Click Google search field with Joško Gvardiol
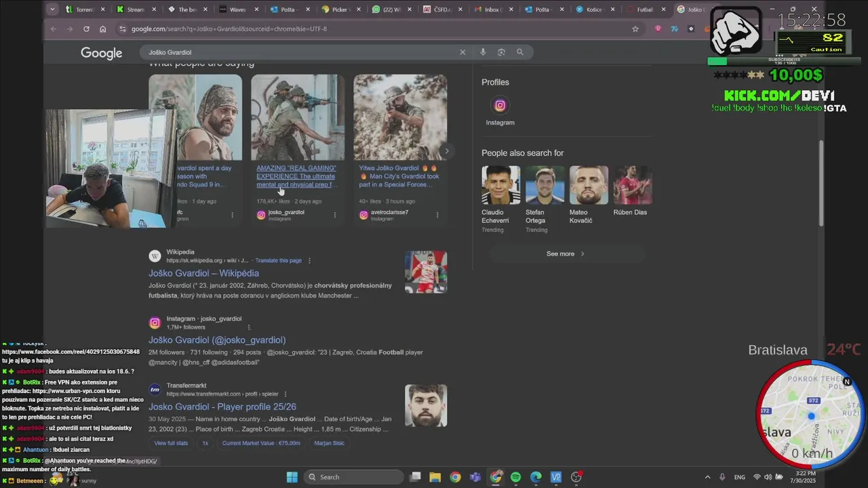The image size is (868, 488). 298,52
